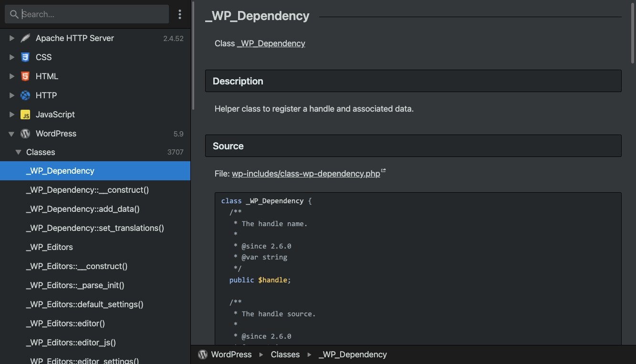Image resolution: width=636 pixels, height=364 pixels.
Task: Click the Class _WP_Dependency link
Action: (271, 43)
